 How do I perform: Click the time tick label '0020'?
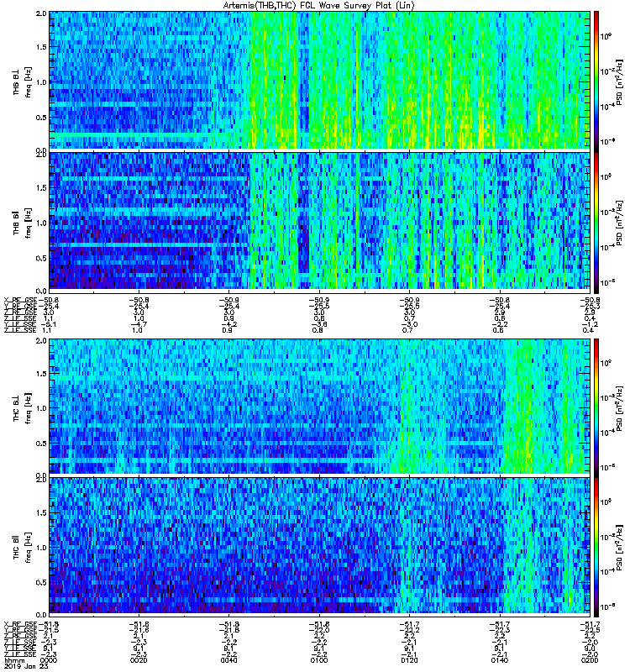click(x=139, y=660)
